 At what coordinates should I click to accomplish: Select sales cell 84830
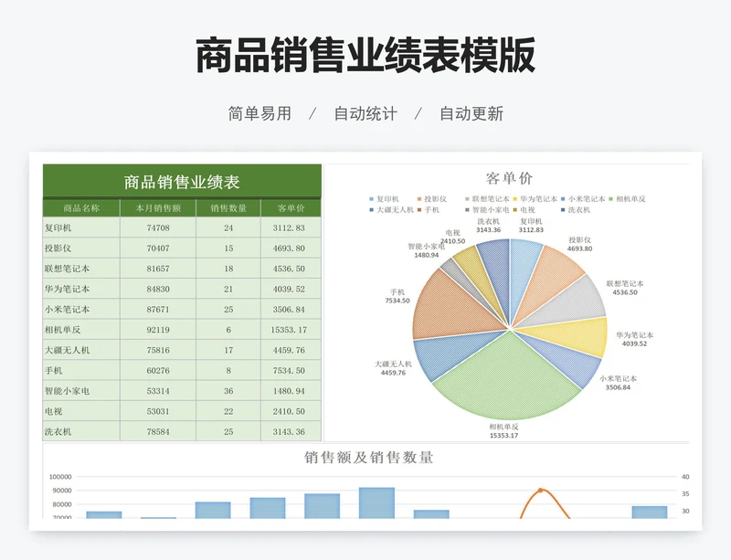158,289
